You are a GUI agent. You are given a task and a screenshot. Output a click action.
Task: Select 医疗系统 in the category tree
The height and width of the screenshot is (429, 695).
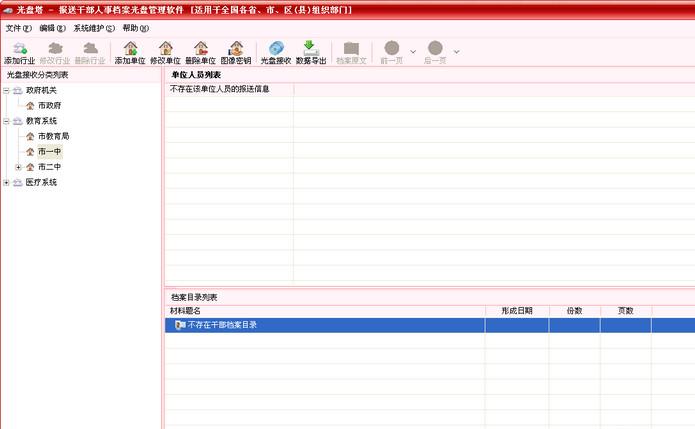click(41, 182)
